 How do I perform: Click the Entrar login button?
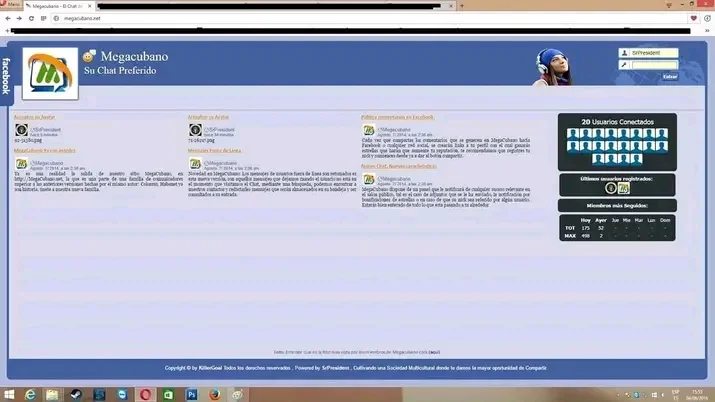pyautogui.click(x=670, y=77)
